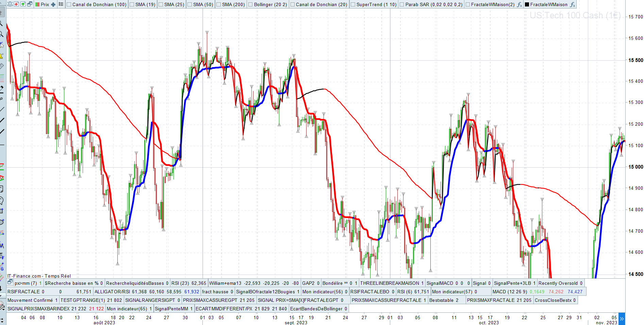Click the TESTGPTRANGE(1) indicator label
The image size is (644, 325).
83,300
